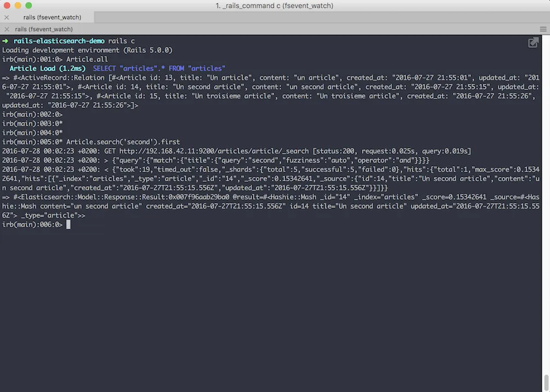Click the pop-out arrow icon in the terminal corner
Image resolution: width=550 pixels, height=392 pixels.
pos(533,42)
